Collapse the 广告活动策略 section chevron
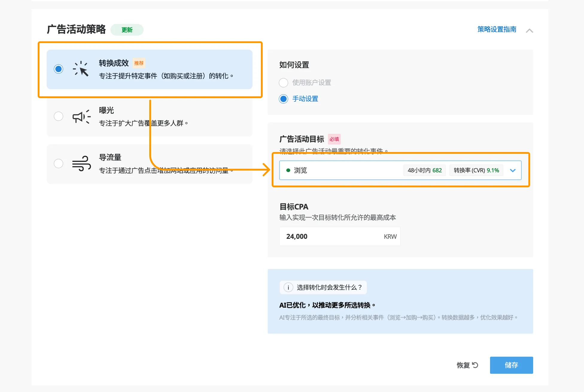 pos(529,31)
